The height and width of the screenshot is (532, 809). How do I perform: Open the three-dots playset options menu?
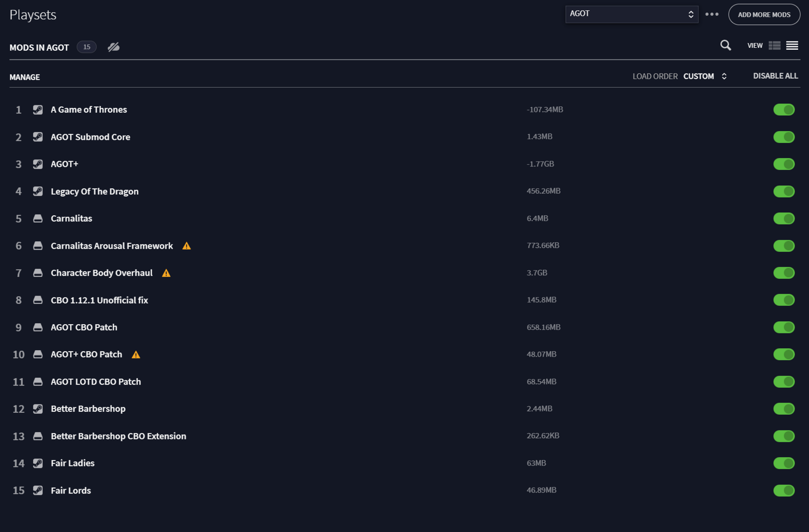[x=712, y=14]
